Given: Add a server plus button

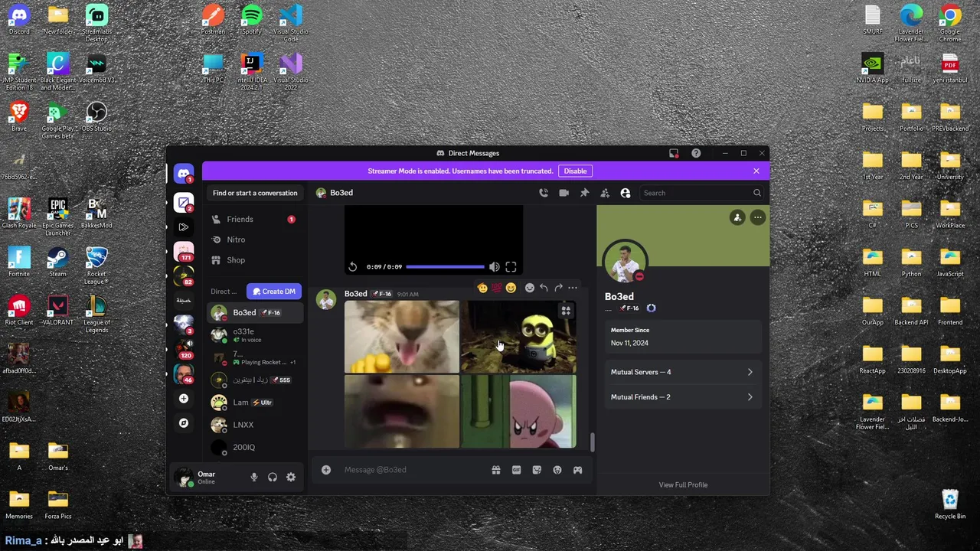Looking at the screenshot, I should (x=184, y=399).
